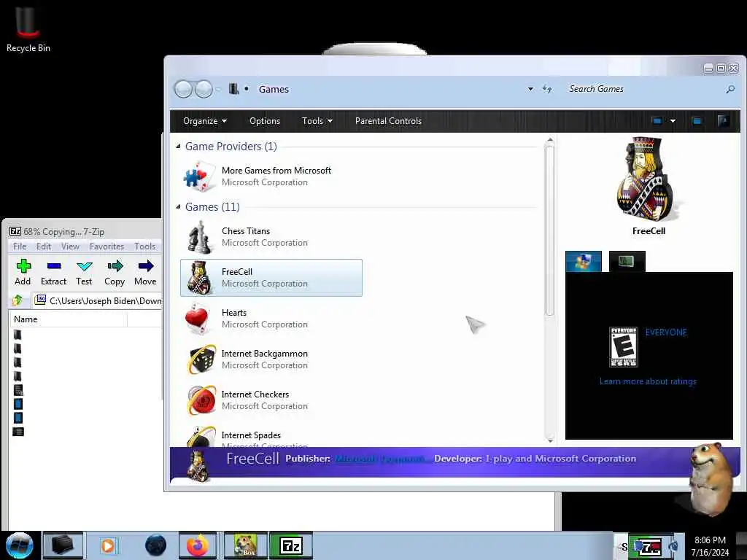The height and width of the screenshot is (560, 747).
Task: Click the large FreeCell preview image
Action: click(649, 180)
